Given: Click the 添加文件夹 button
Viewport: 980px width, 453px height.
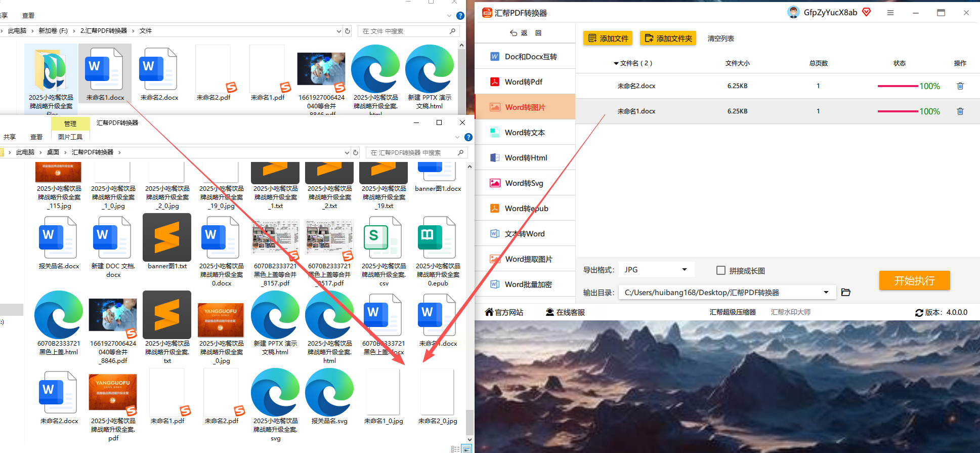Looking at the screenshot, I should pos(668,38).
